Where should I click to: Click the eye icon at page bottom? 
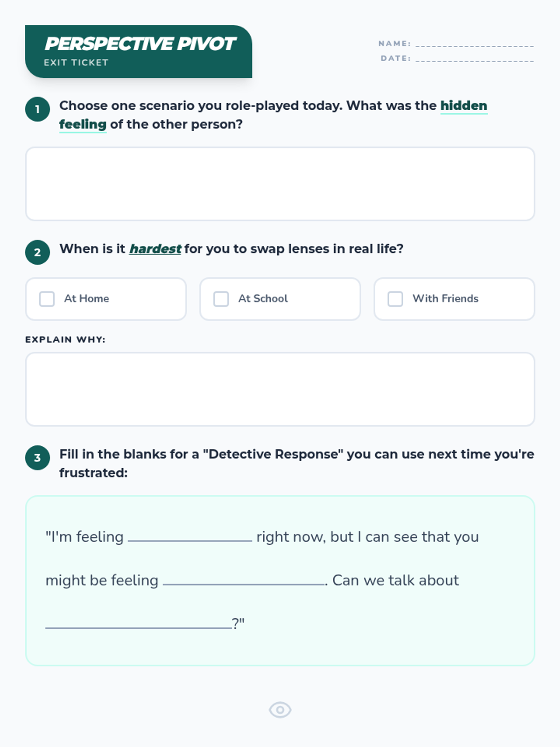tap(280, 710)
